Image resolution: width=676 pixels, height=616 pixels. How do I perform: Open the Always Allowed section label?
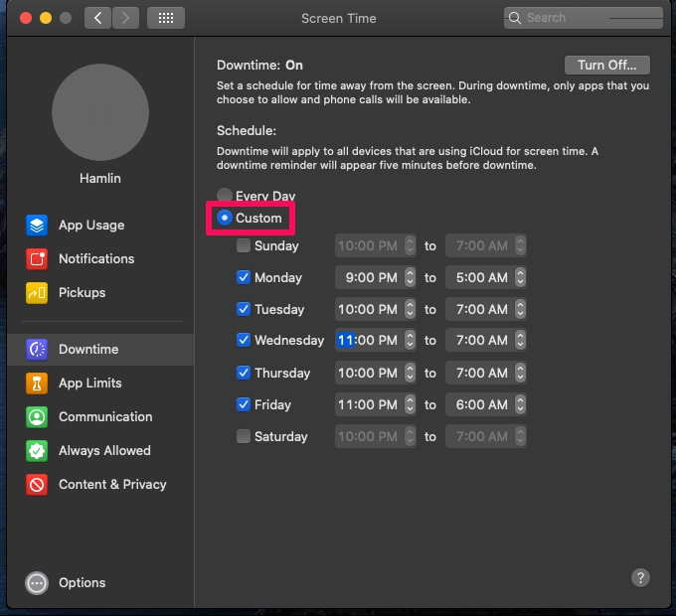[104, 451]
